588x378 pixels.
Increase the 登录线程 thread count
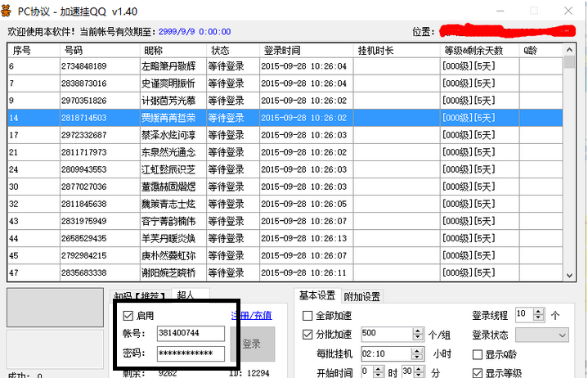(538, 311)
